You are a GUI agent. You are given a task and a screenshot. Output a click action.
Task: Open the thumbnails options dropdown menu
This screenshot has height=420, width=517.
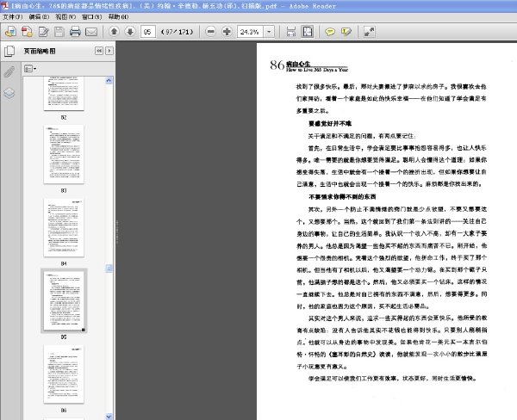click(x=30, y=69)
